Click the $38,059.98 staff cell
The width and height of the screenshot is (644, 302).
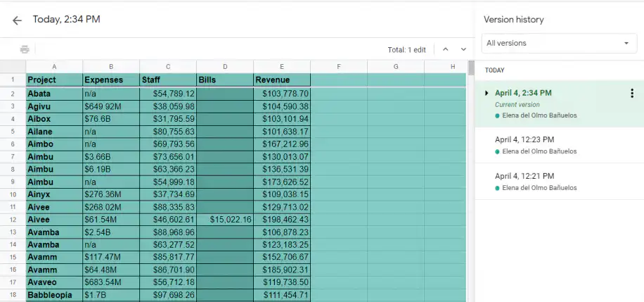coord(168,106)
